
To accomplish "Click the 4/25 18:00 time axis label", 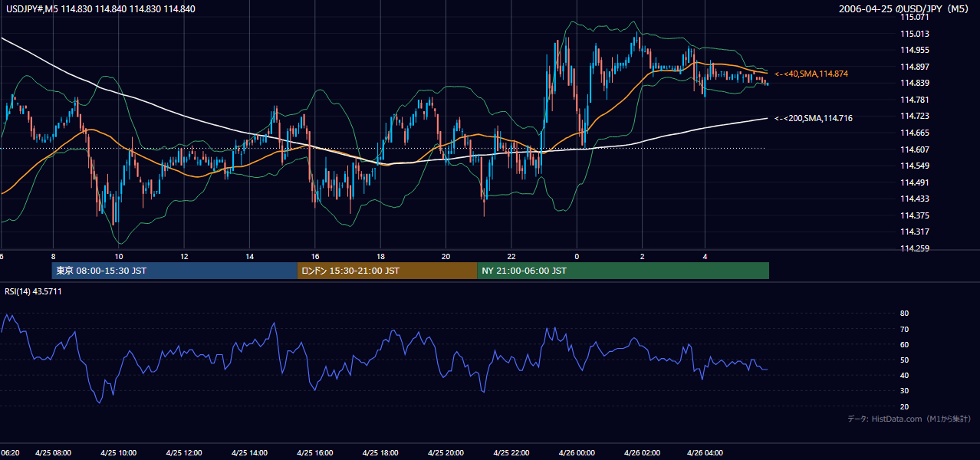I will click(x=380, y=452).
